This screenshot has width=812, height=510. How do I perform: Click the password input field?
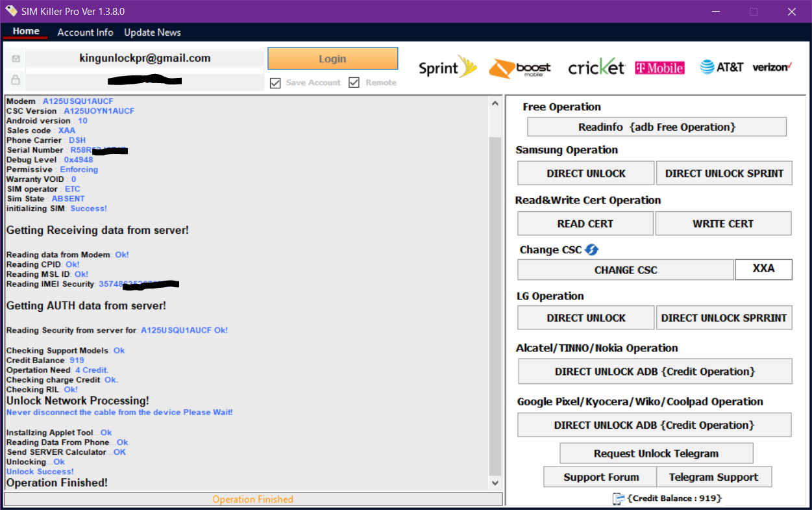coord(145,81)
